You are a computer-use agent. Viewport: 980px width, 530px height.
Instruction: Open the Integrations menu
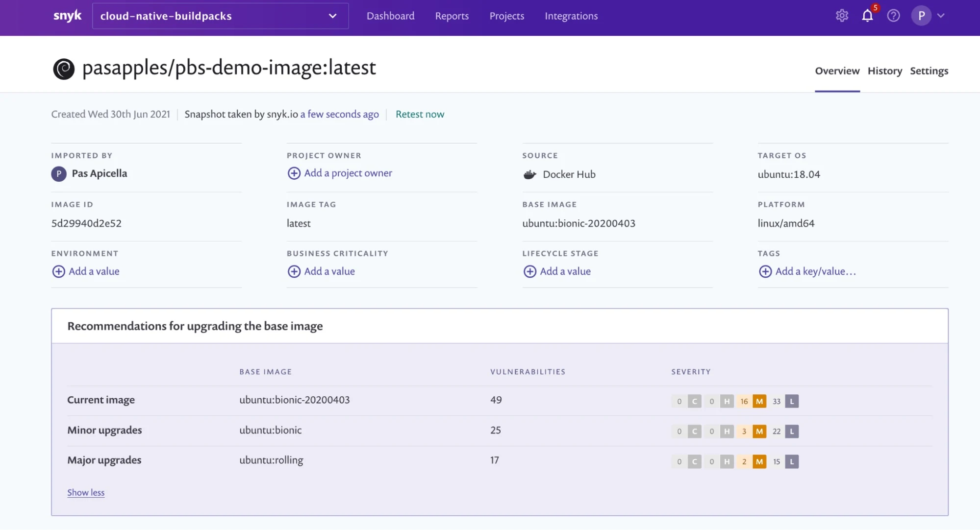(571, 16)
